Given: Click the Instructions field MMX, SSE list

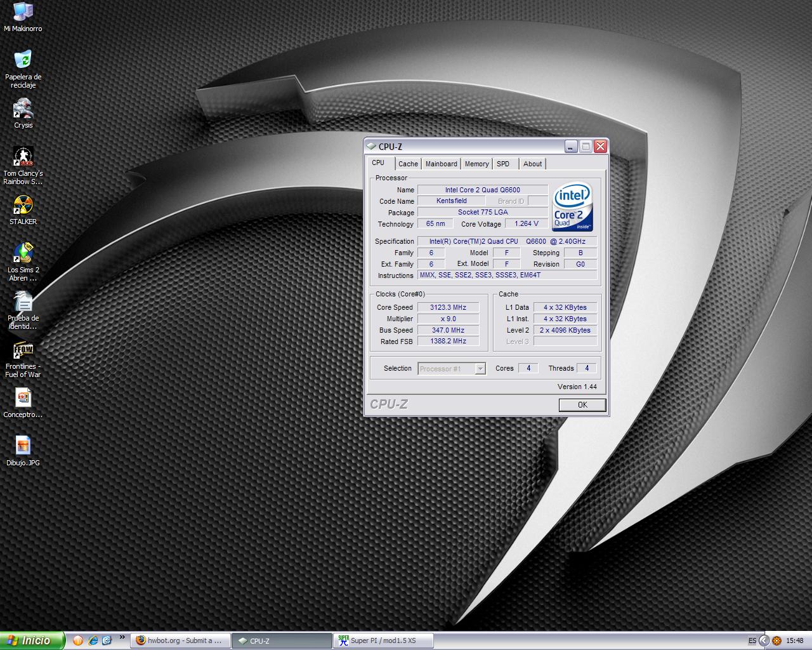Looking at the screenshot, I should point(507,275).
